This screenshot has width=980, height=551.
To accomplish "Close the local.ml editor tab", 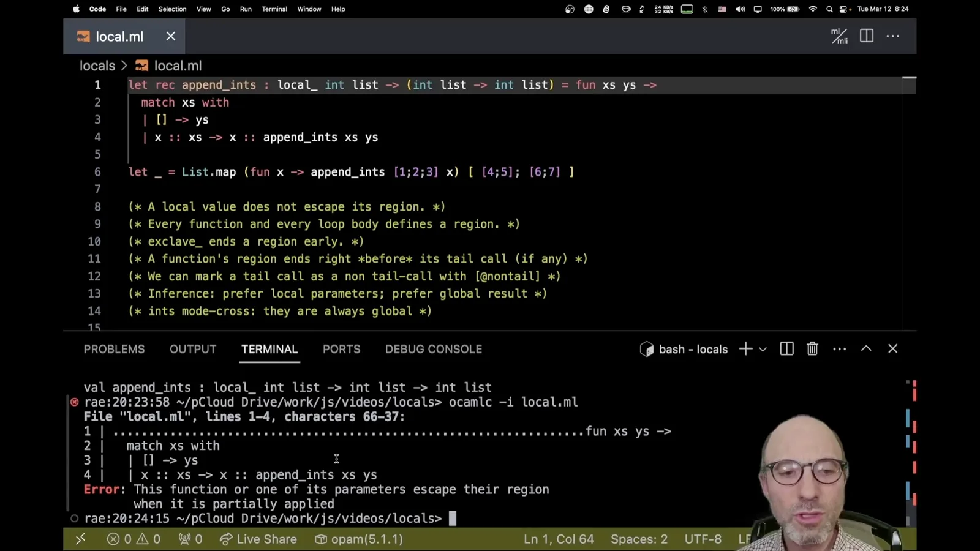I will 171,36.
